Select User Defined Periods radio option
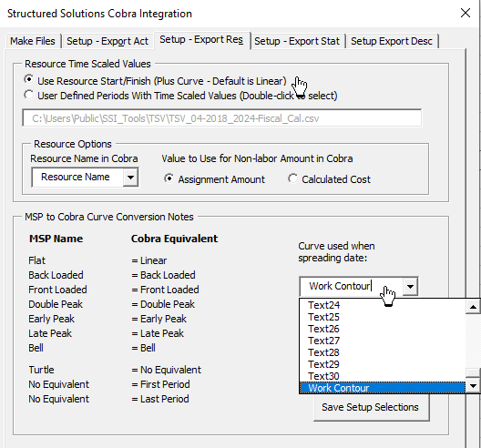 tap(29, 95)
